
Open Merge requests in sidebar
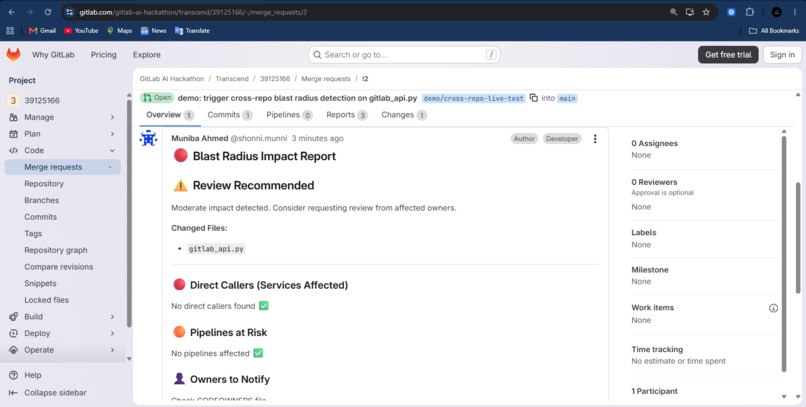(63, 167)
